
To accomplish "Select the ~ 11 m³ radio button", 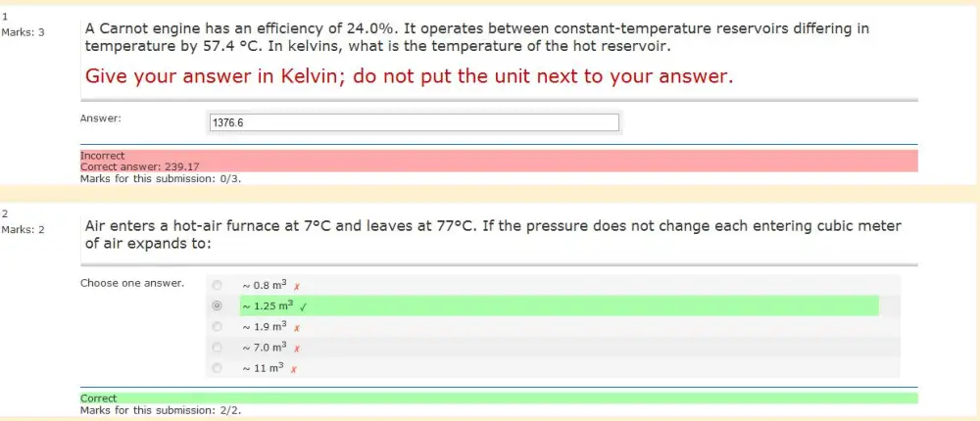I will [217, 368].
